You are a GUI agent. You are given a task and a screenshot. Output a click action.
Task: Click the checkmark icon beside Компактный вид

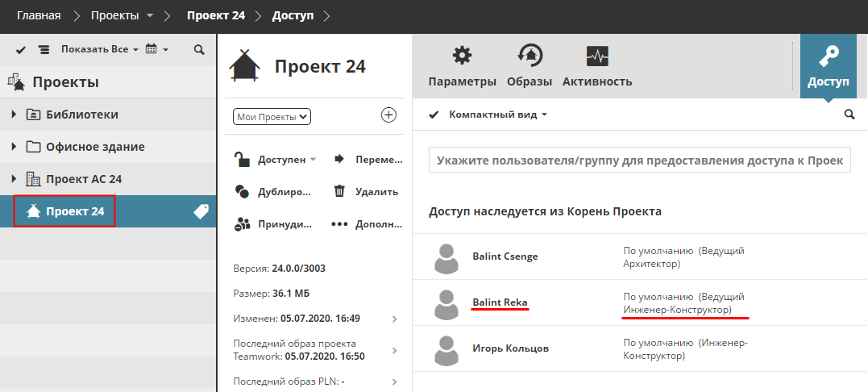coord(434,115)
